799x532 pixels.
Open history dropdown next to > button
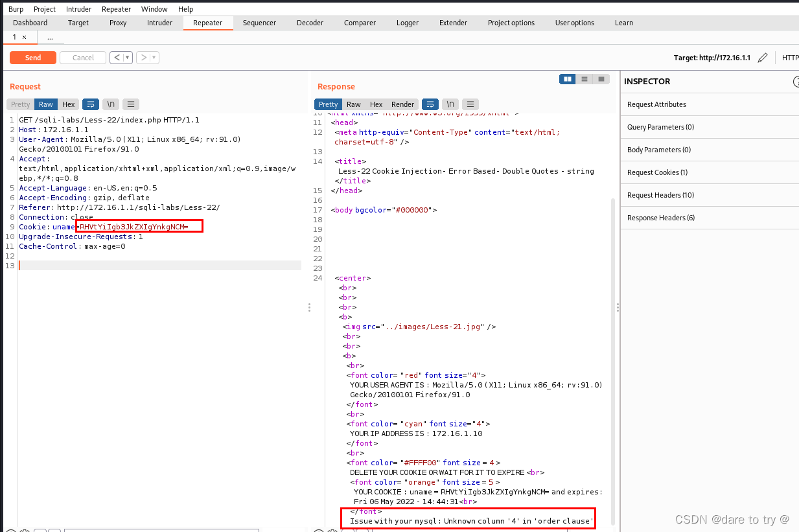coord(154,58)
